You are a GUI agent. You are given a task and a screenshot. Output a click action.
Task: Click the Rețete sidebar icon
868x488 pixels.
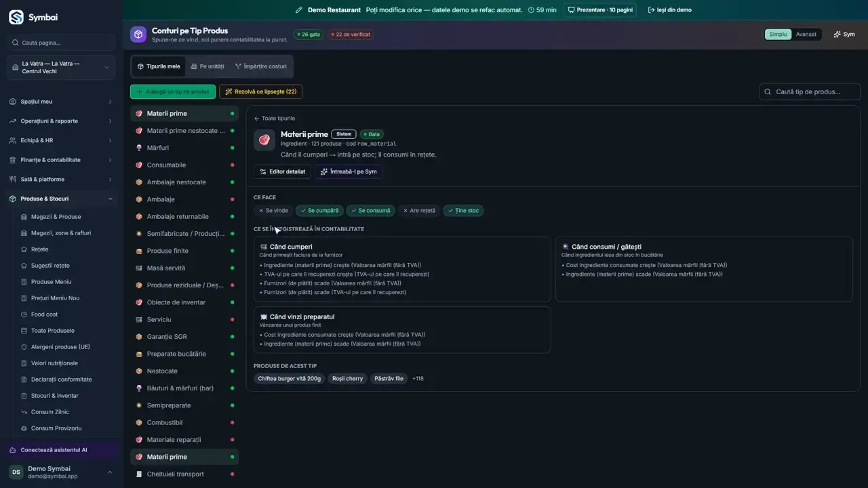24,249
